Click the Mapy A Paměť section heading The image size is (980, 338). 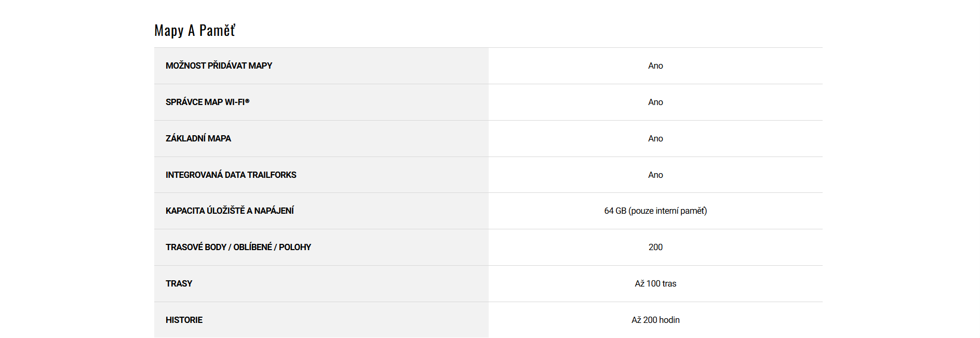(x=195, y=31)
